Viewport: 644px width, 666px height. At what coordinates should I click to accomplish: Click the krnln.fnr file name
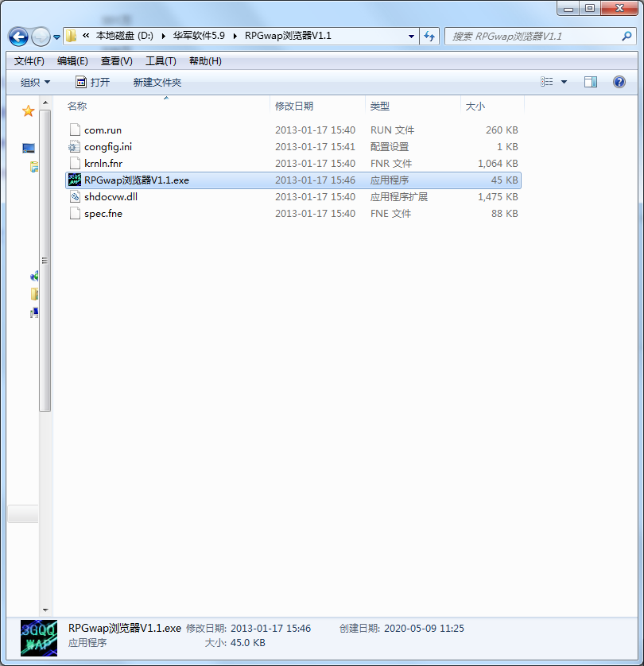[x=103, y=164]
